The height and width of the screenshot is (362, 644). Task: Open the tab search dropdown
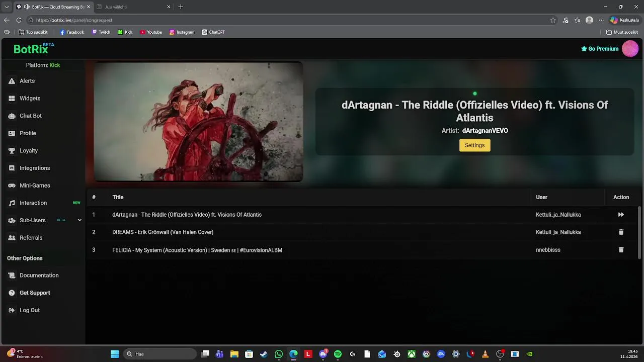[7, 7]
